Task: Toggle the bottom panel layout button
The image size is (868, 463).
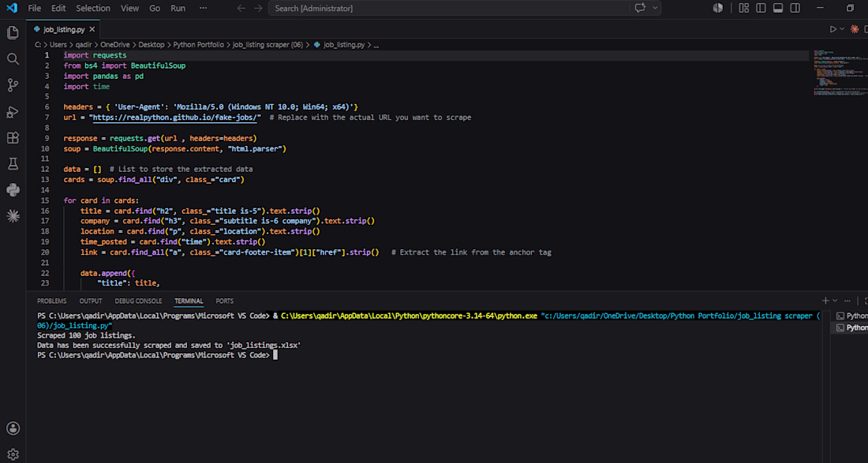Action: click(x=778, y=9)
